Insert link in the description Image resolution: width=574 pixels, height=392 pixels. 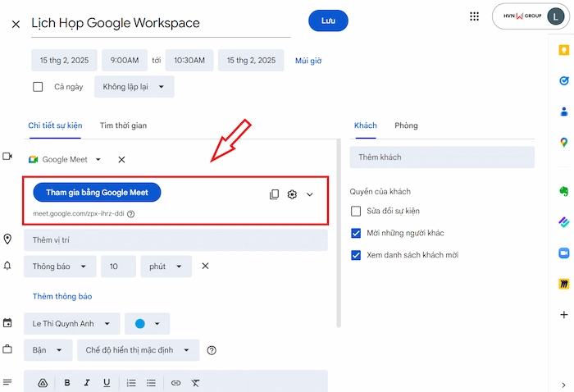[x=175, y=382]
